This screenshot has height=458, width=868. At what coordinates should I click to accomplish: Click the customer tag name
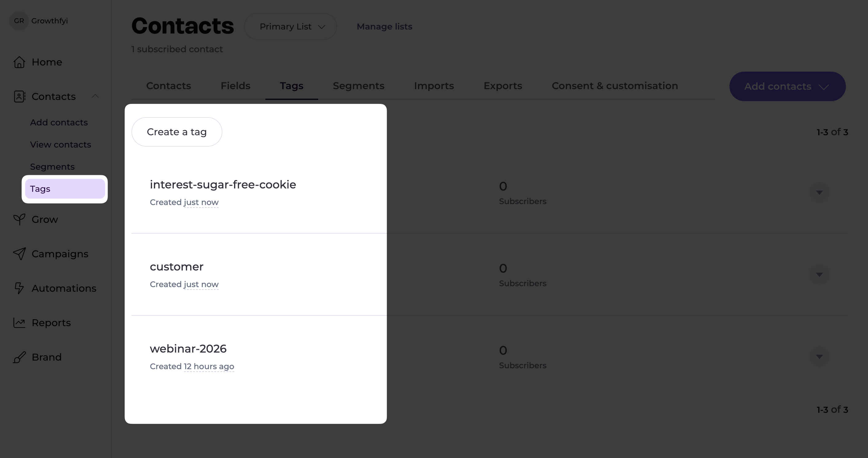(177, 267)
